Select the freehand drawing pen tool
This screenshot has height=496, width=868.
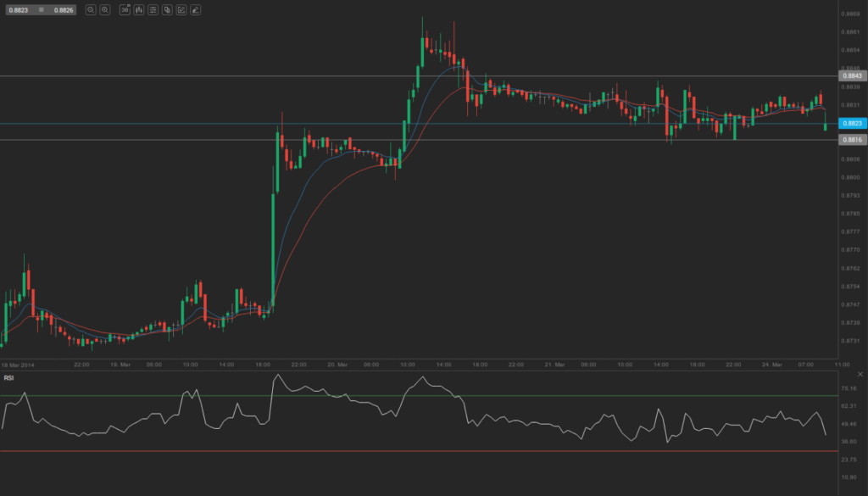pos(194,10)
